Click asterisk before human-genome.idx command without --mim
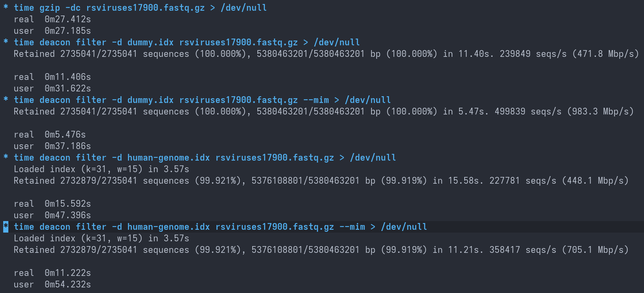Viewport: 644px width, 293px height. pyautogui.click(x=6, y=157)
